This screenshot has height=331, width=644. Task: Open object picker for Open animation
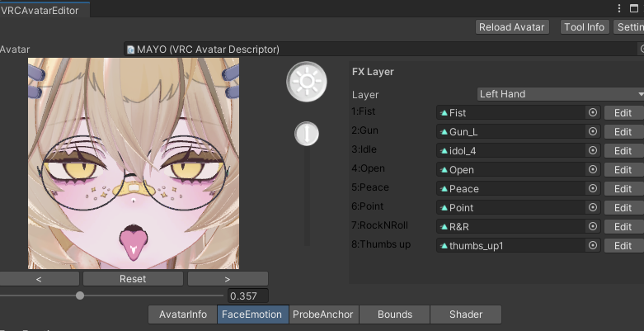pyautogui.click(x=593, y=169)
